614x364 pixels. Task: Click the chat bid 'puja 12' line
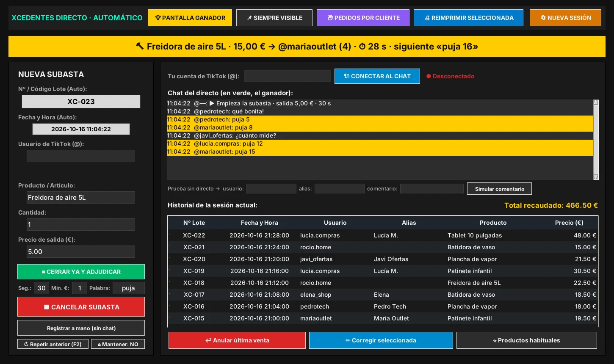click(x=380, y=143)
